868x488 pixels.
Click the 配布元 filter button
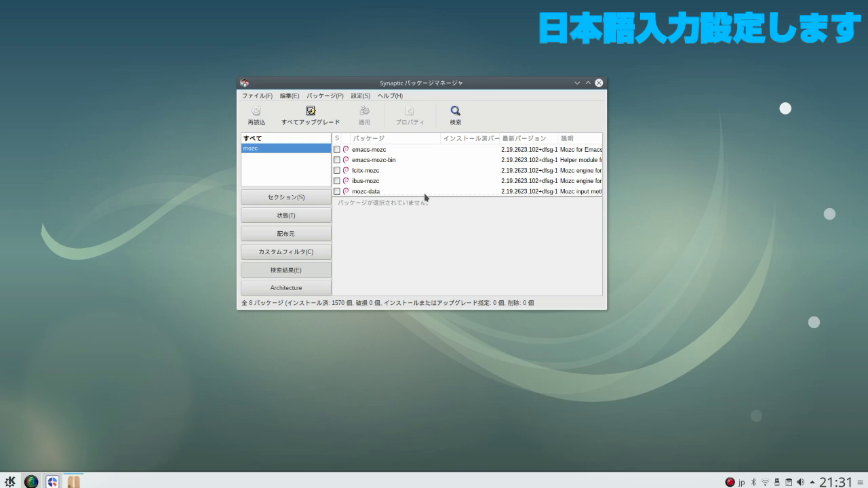[x=286, y=234]
